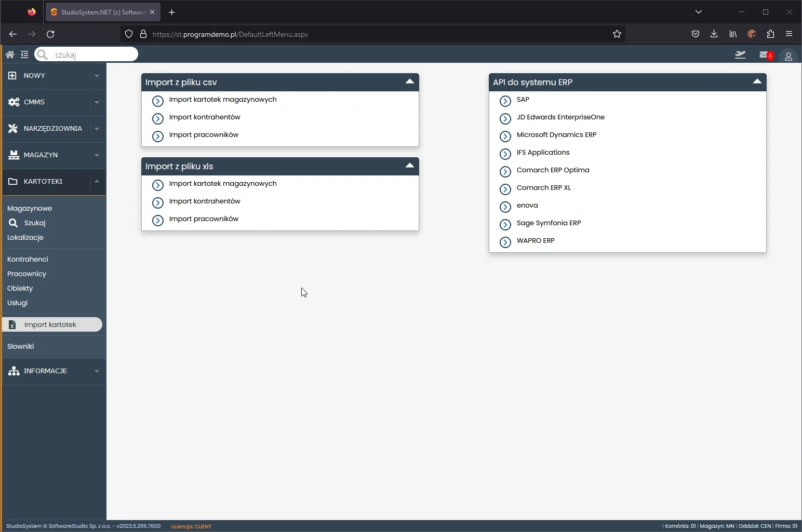Open the mail notifications icon with red badge
The width and height of the screenshot is (802, 532).
click(766, 55)
